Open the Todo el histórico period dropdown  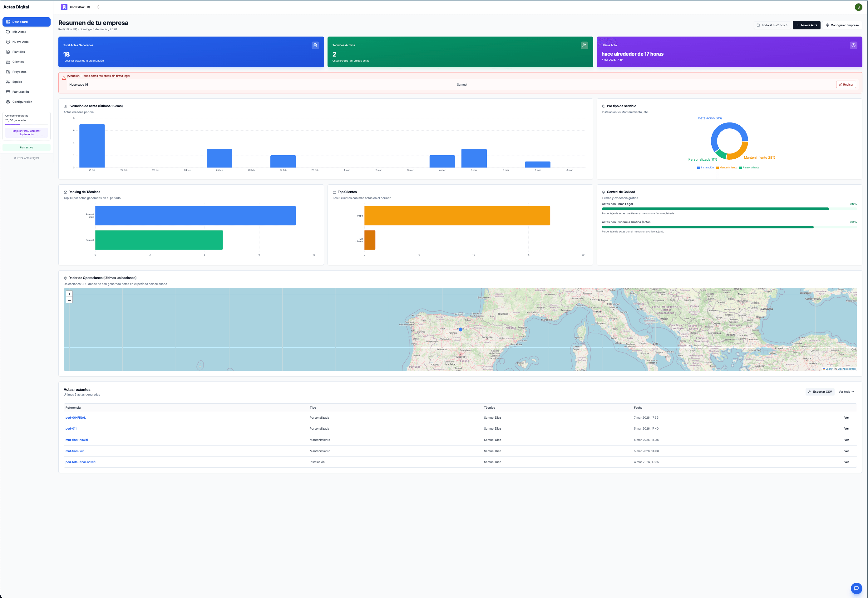coord(772,25)
